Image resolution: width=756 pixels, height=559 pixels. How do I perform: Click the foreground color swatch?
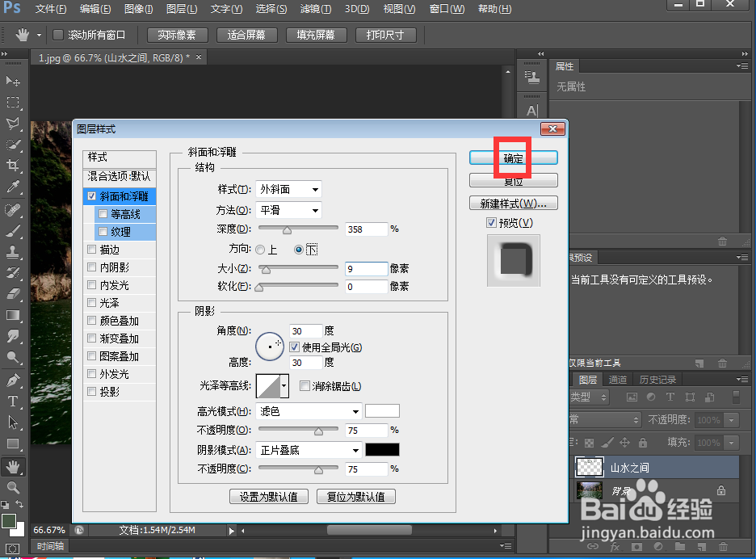(8, 521)
